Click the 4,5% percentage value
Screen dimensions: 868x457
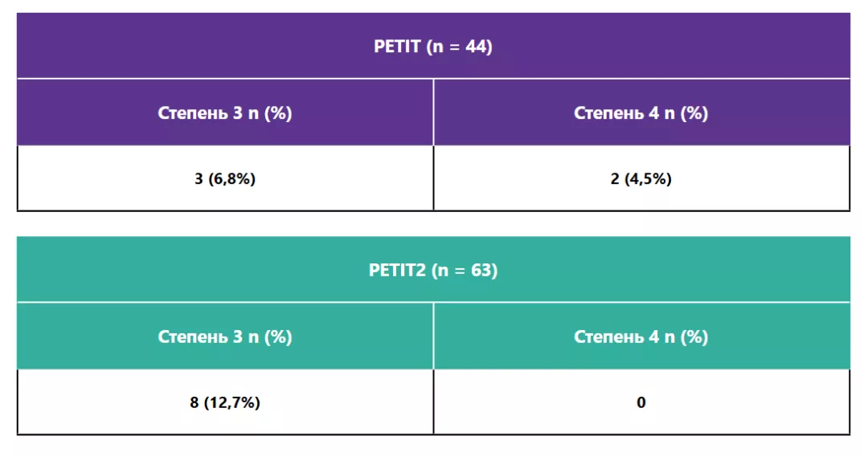click(x=648, y=179)
